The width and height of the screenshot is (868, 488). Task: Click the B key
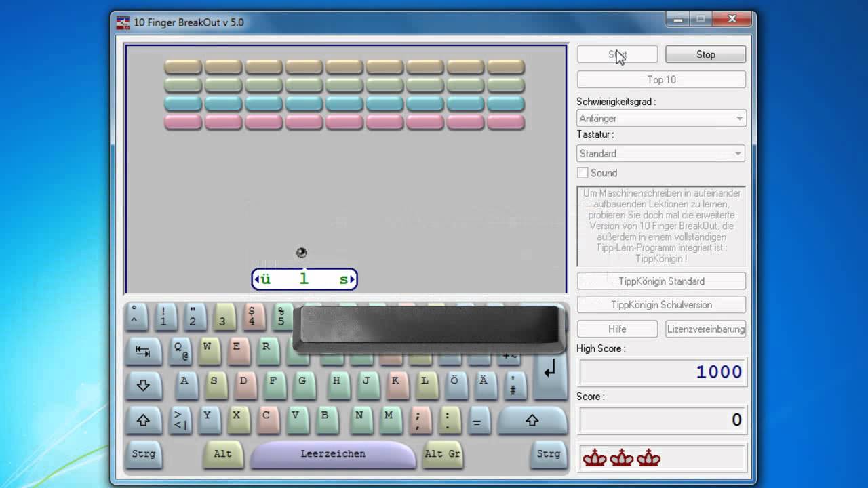coord(327,420)
